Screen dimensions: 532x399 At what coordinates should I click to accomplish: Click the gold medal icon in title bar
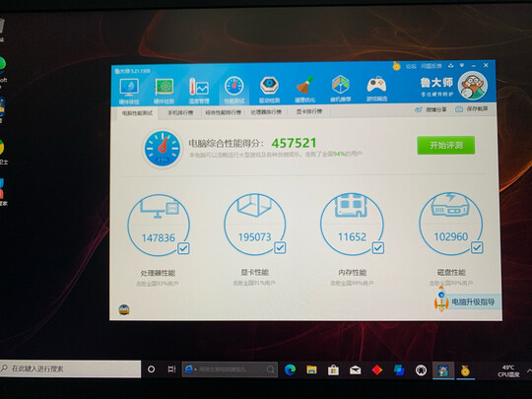396,65
